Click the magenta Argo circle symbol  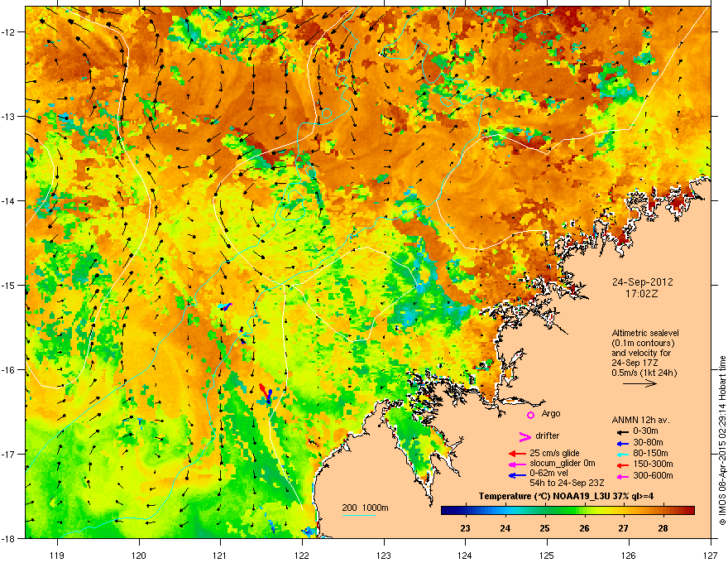[x=530, y=415]
